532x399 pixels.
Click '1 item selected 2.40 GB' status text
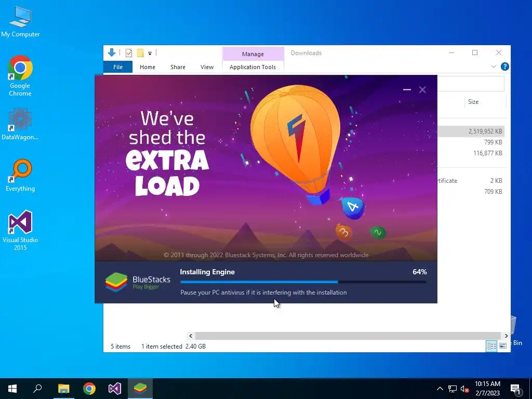[x=174, y=347]
